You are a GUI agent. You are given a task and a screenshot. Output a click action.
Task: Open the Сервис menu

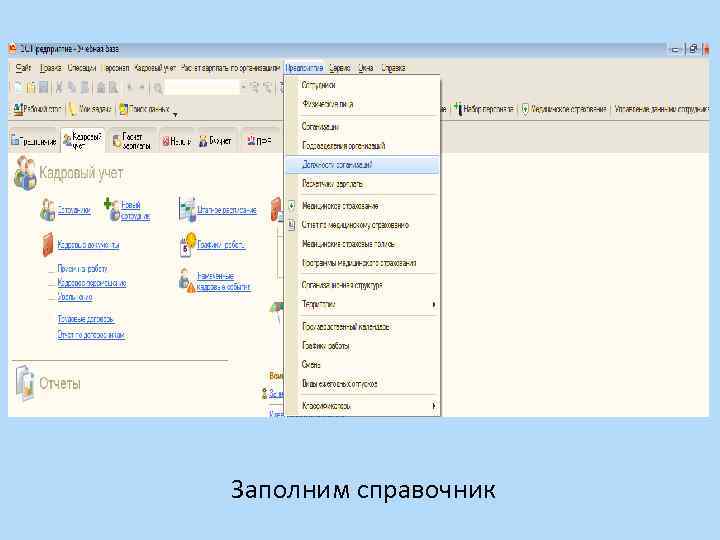(x=340, y=68)
